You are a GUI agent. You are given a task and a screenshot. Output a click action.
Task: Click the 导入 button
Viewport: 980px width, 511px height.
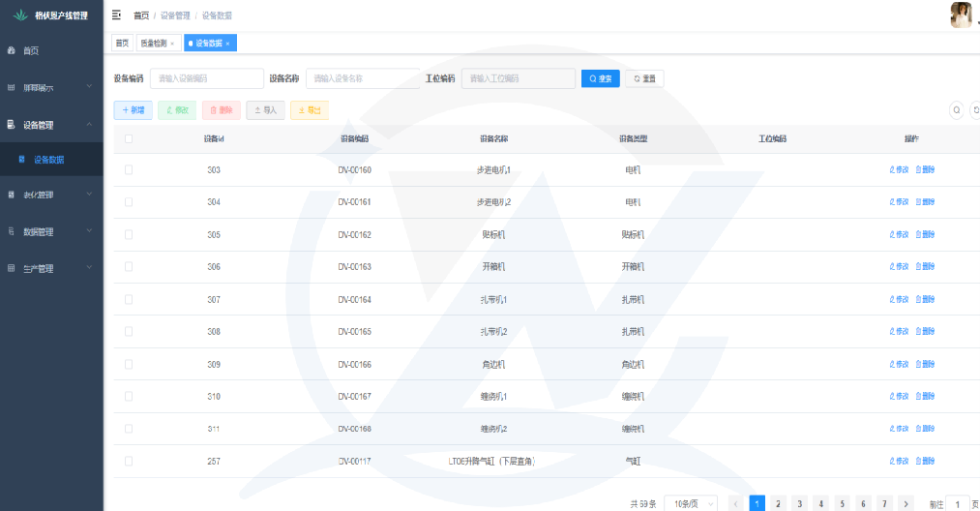point(266,110)
